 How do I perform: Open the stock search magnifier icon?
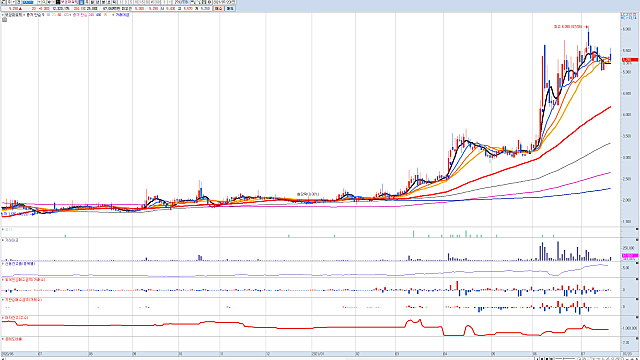click(44, 2)
